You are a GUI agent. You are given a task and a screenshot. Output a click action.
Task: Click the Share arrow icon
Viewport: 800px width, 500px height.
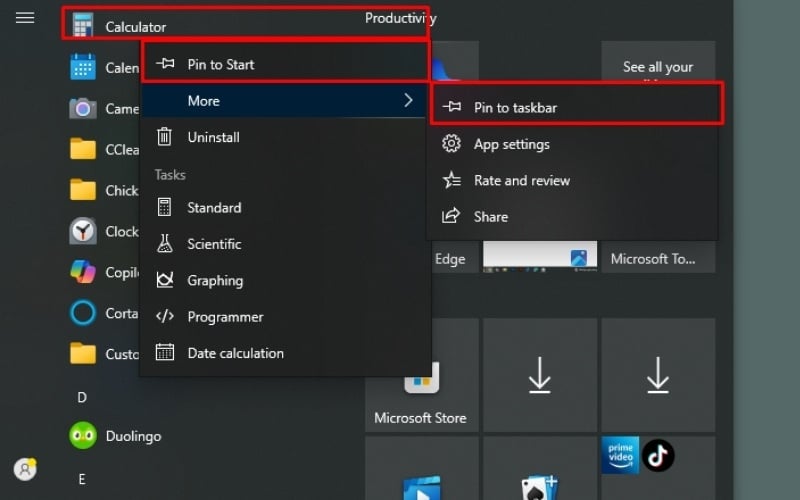click(451, 216)
